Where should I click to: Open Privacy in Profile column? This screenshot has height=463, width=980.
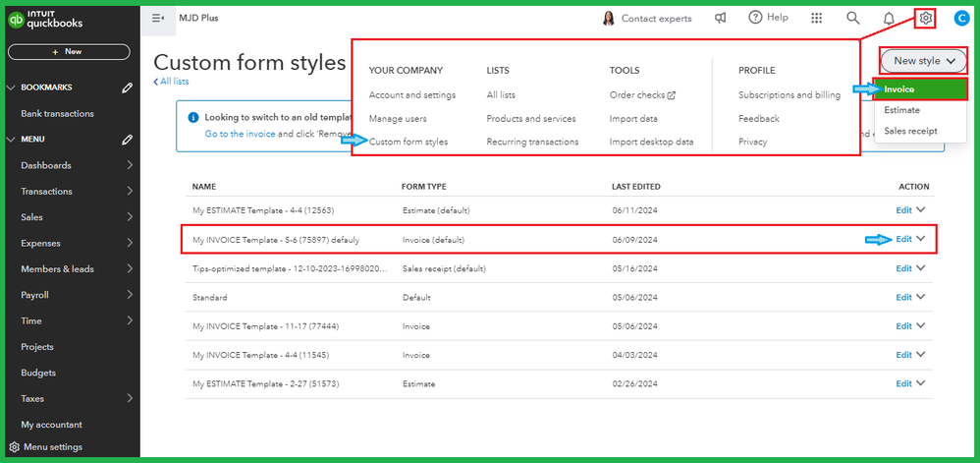(752, 142)
